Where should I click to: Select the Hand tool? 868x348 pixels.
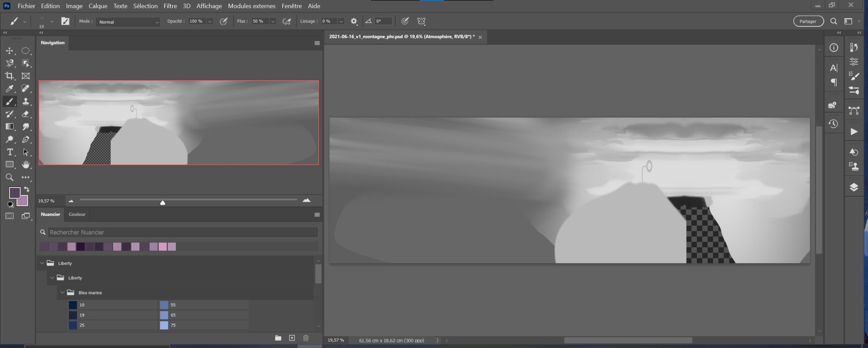[x=25, y=165]
